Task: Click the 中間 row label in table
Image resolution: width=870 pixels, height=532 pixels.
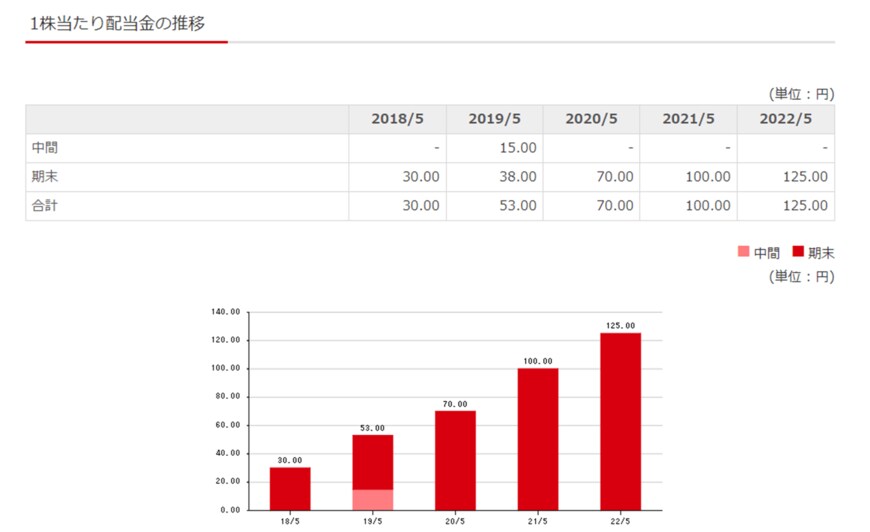Action: pos(46,148)
